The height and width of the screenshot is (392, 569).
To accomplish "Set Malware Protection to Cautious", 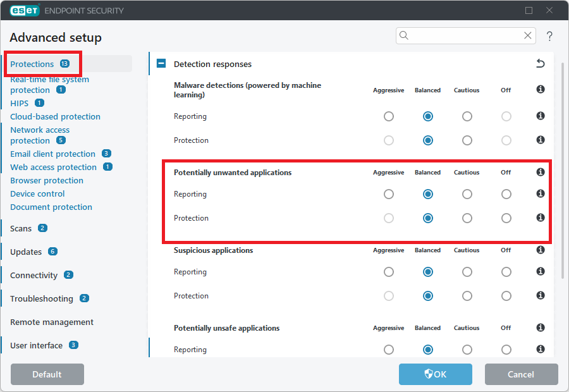I will click(x=467, y=140).
